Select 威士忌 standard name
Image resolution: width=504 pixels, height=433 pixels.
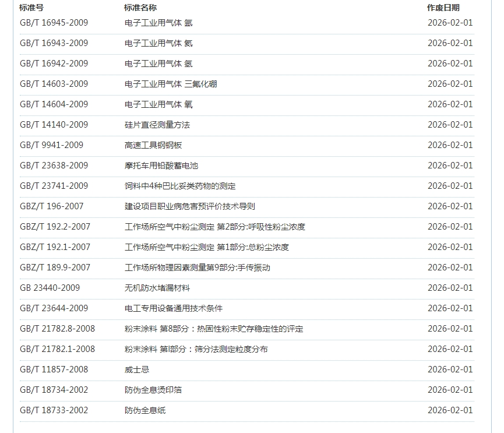[x=137, y=369]
